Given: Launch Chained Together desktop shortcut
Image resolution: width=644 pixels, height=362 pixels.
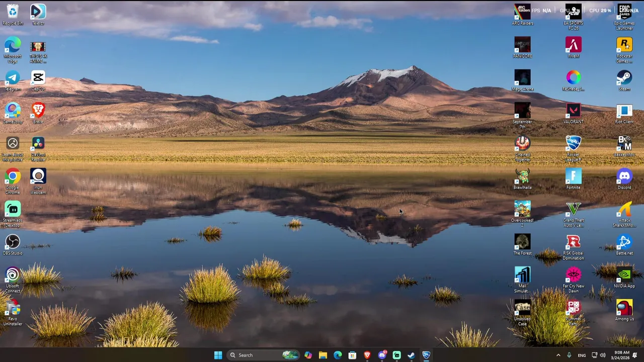Looking at the screenshot, I should pyautogui.click(x=522, y=148).
